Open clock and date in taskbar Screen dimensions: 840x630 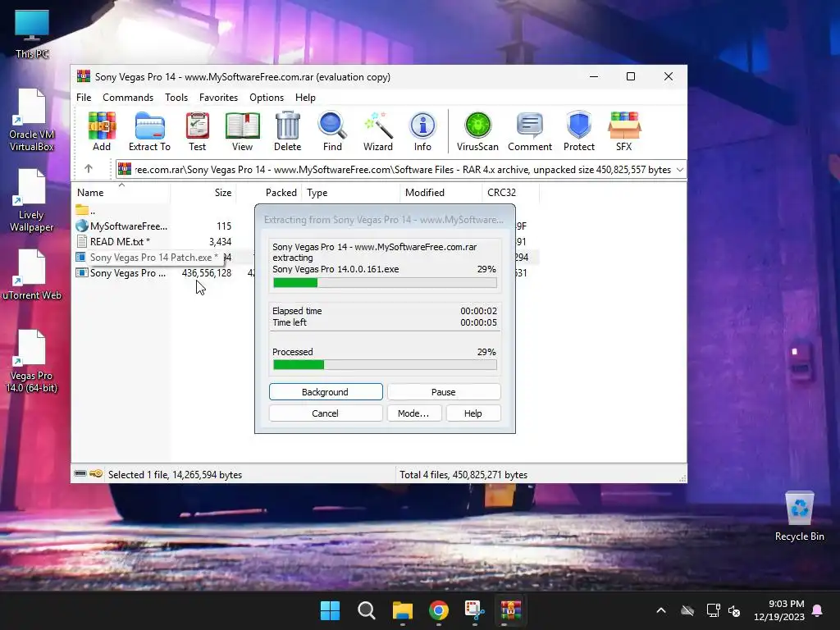click(779, 610)
